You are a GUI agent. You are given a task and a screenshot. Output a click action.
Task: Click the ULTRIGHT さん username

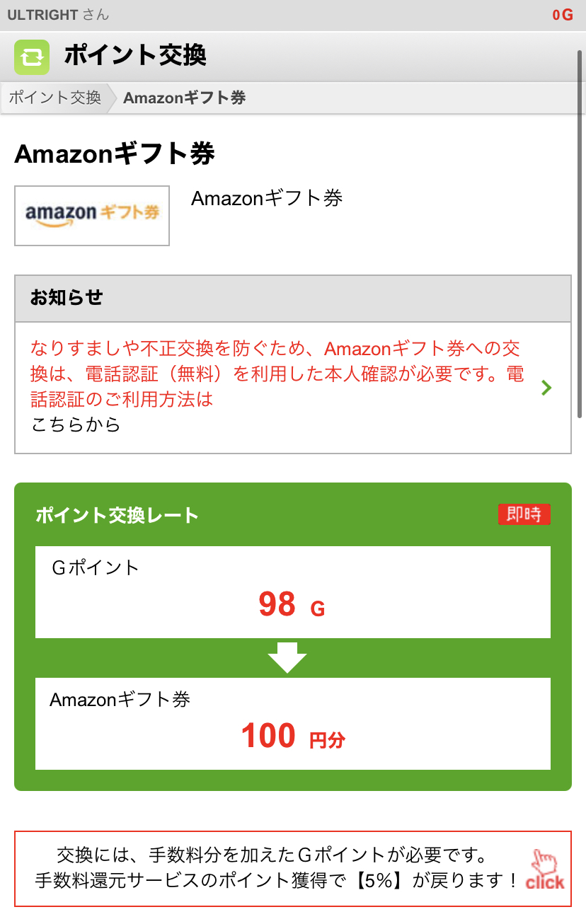[58, 15]
